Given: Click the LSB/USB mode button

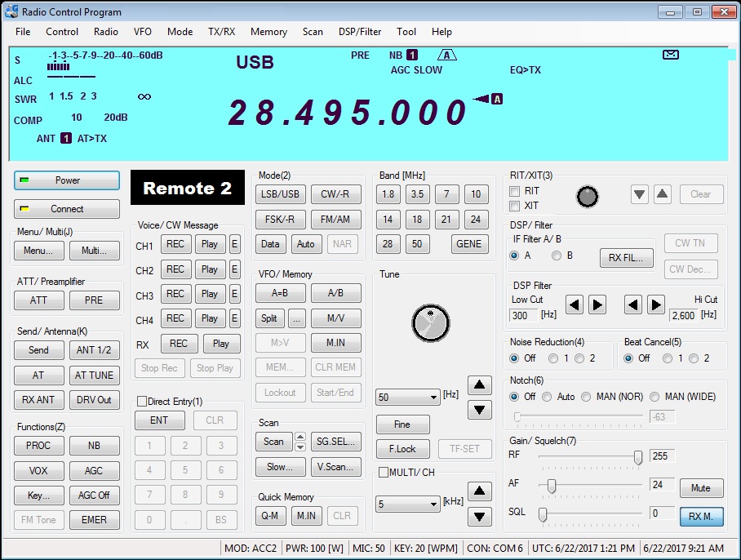Looking at the screenshot, I should [280, 194].
